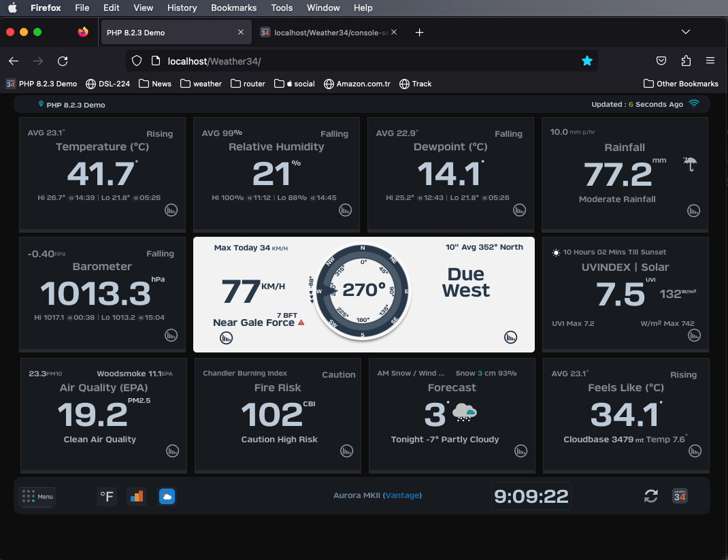The height and width of the screenshot is (560, 728).
Task: Open the File menu
Action: [x=82, y=8]
